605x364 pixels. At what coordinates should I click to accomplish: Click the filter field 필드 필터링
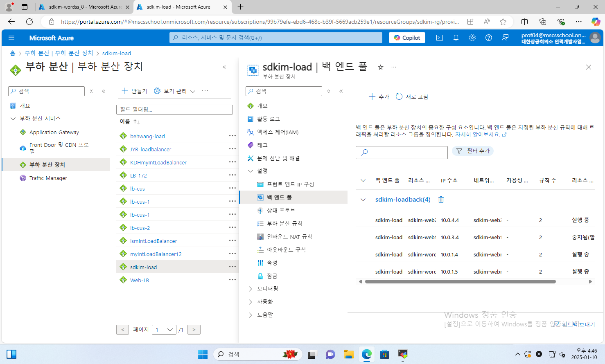pos(174,110)
